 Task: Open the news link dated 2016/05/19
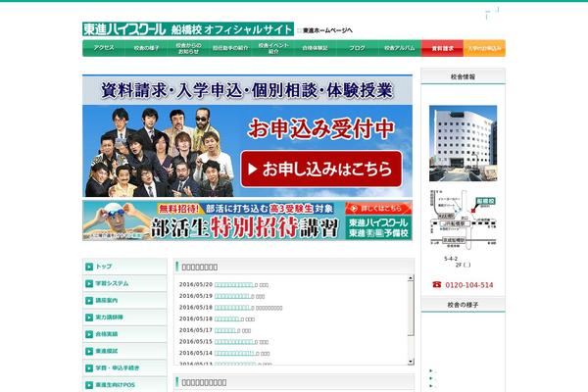[x=232, y=296]
